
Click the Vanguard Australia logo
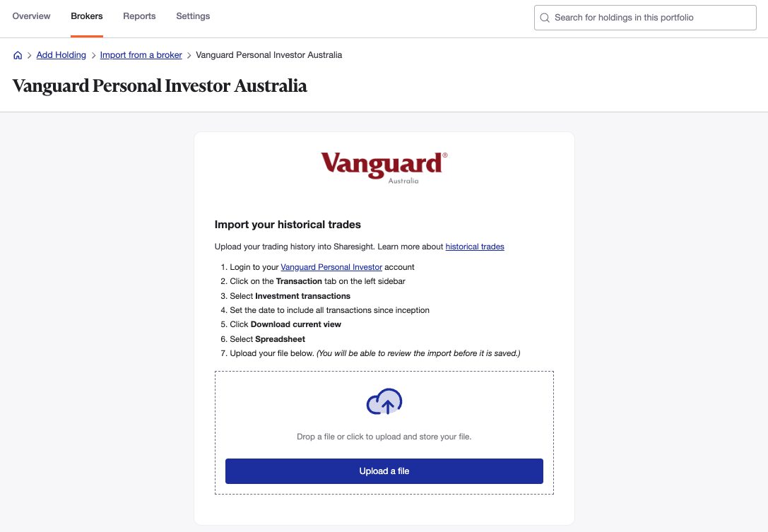coord(384,166)
